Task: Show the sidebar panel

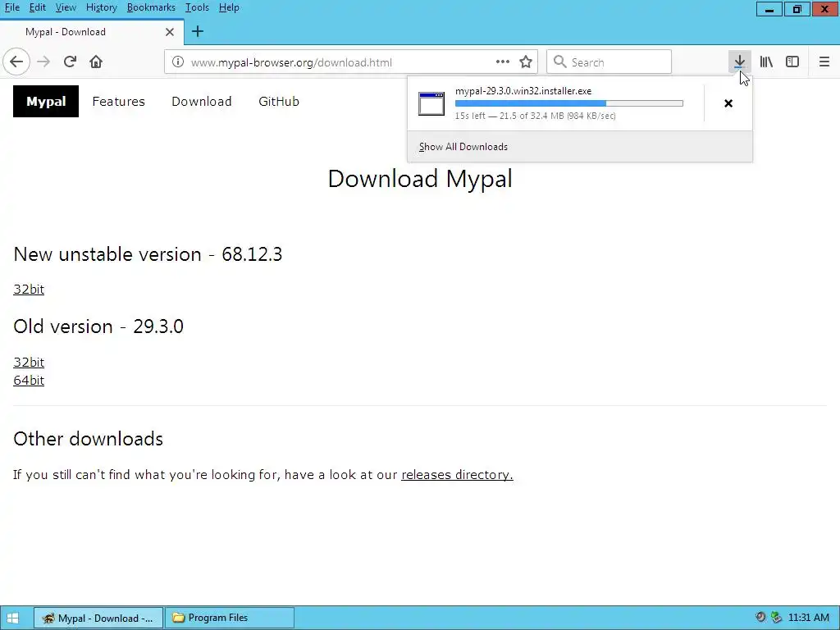Action: [x=792, y=62]
